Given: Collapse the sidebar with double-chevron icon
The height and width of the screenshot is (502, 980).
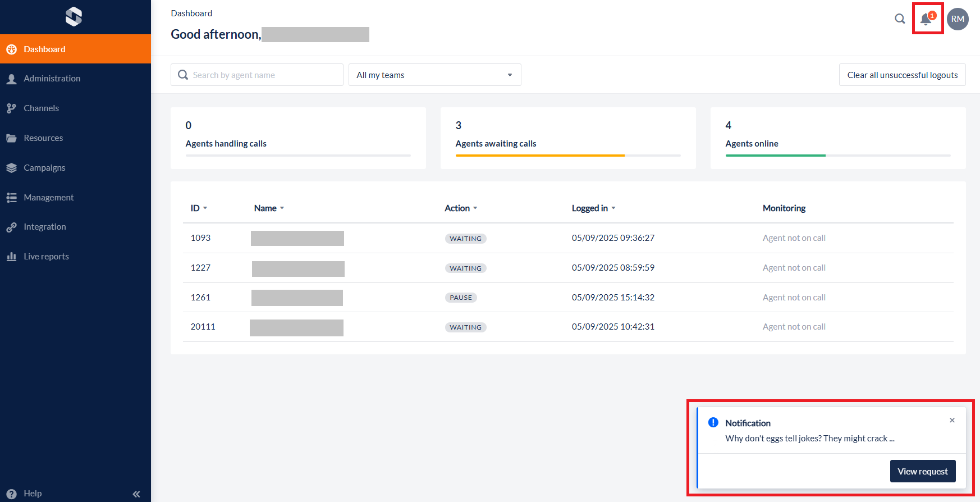Looking at the screenshot, I should click(x=136, y=494).
